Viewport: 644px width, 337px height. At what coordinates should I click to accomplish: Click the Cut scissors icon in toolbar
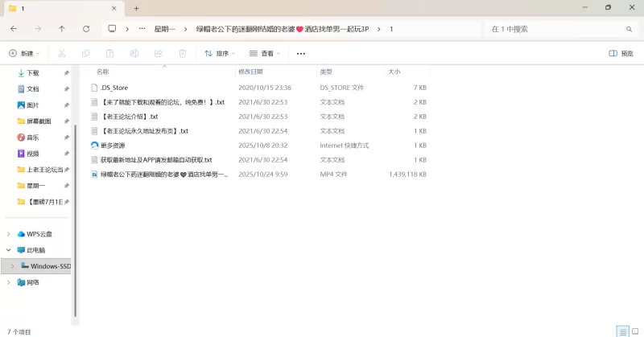point(61,54)
